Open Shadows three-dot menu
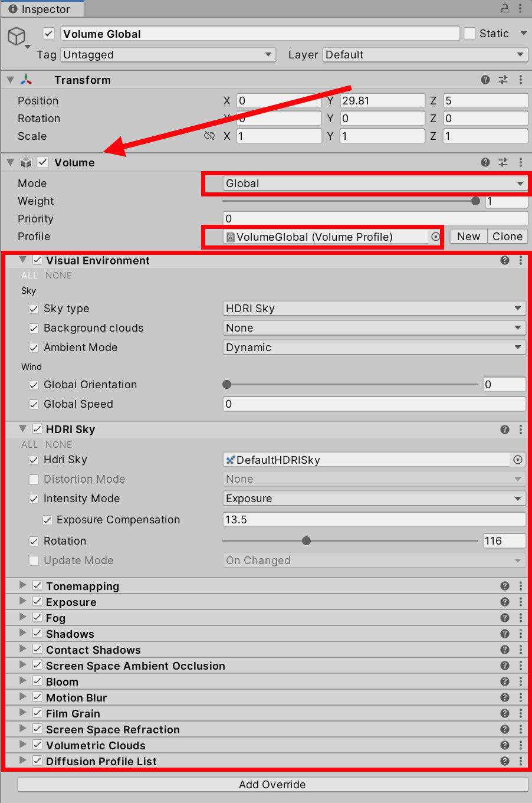This screenshot has height=803, width=532. click(x=521, y=634)
